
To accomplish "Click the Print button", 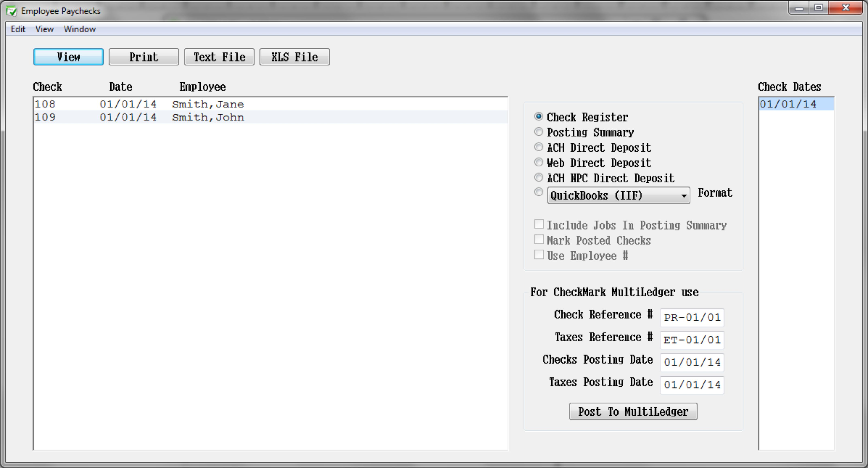I will [143, 57].
